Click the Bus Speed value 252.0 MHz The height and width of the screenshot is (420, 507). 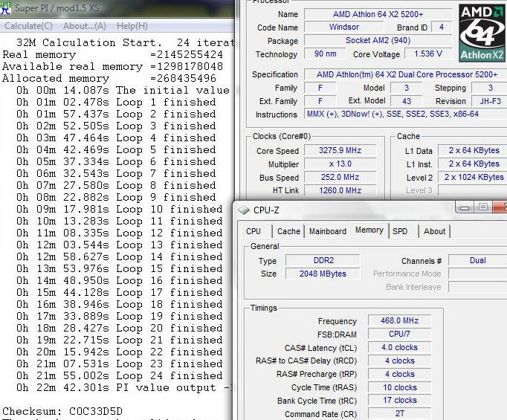point(340,177)
